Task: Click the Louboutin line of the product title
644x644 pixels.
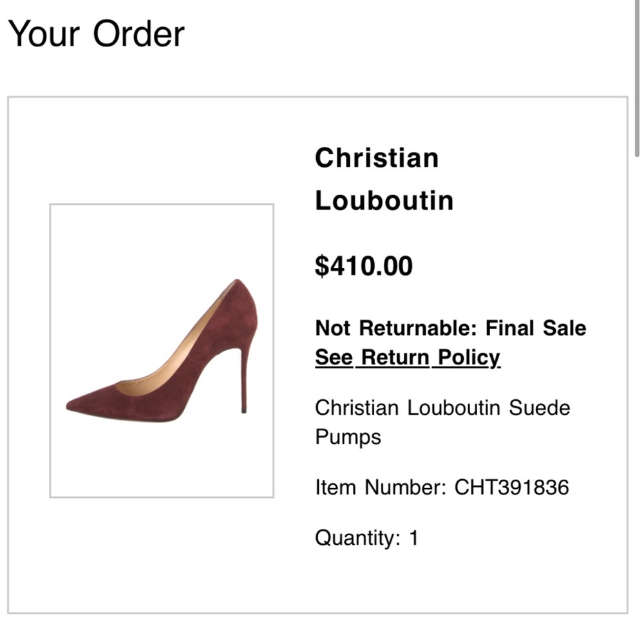Action: (x=384, y=200)
